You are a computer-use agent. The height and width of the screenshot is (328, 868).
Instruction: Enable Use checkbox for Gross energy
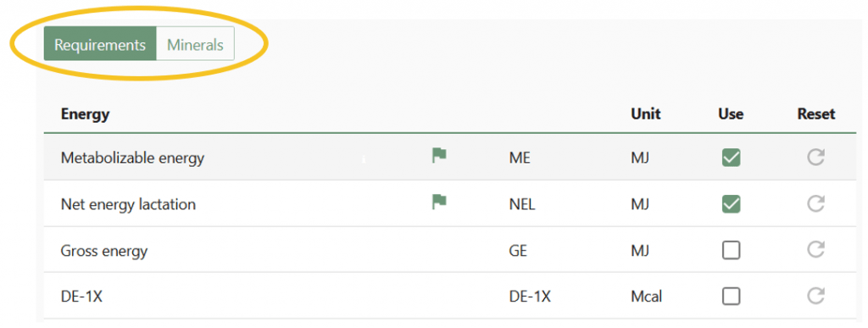click(732, 251)
